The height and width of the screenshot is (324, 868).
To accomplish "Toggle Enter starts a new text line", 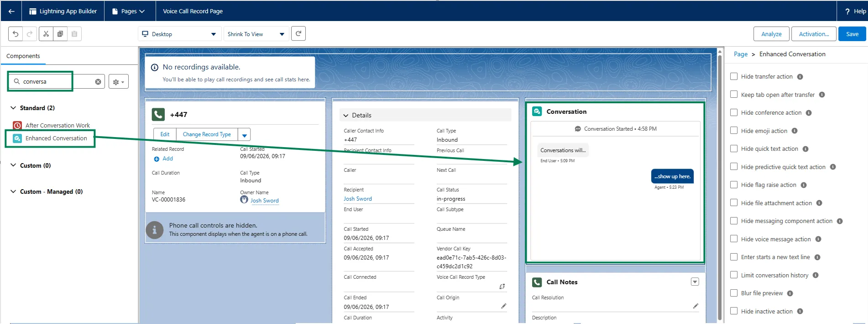I will pyautogui.click(x=734, y=257).
